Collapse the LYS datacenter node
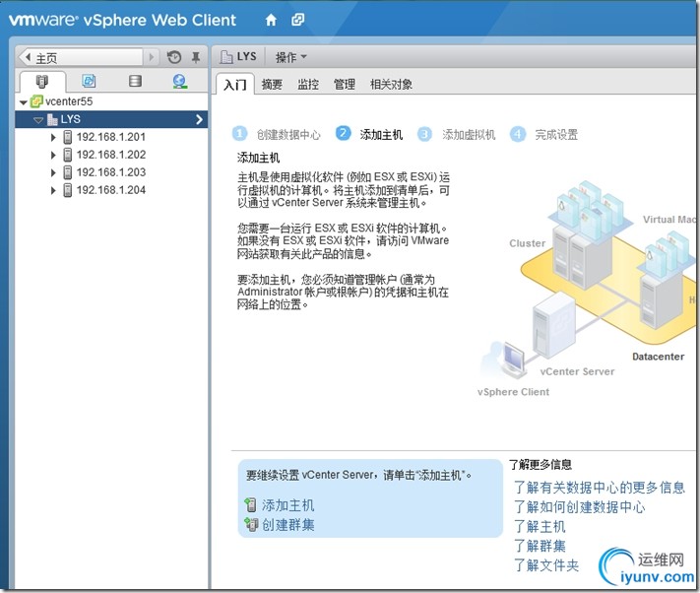 tap(38, 119)
